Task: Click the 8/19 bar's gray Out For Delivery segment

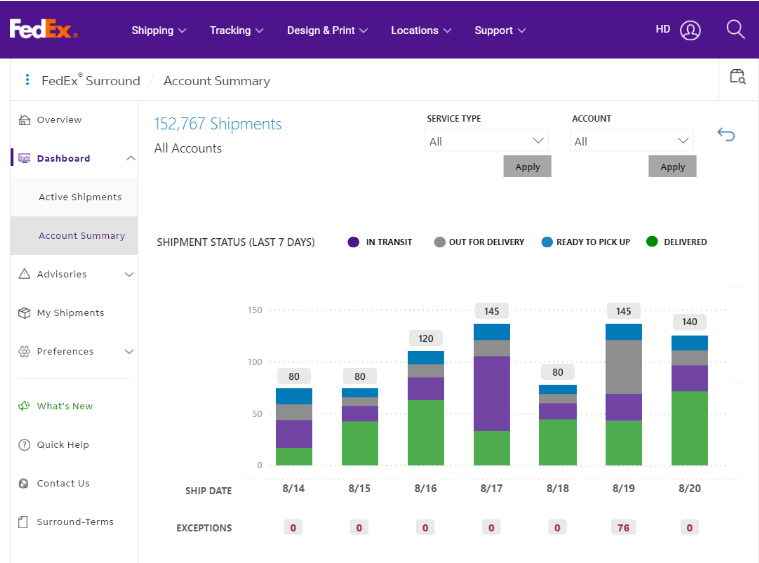Action: click(623, 367)
